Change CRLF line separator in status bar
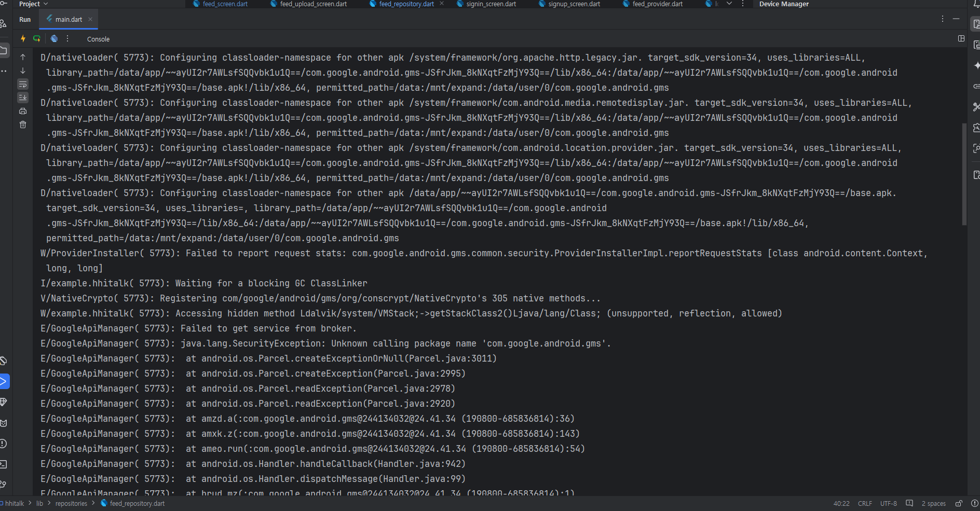This screenshot has height=511, width=980. 865,503
